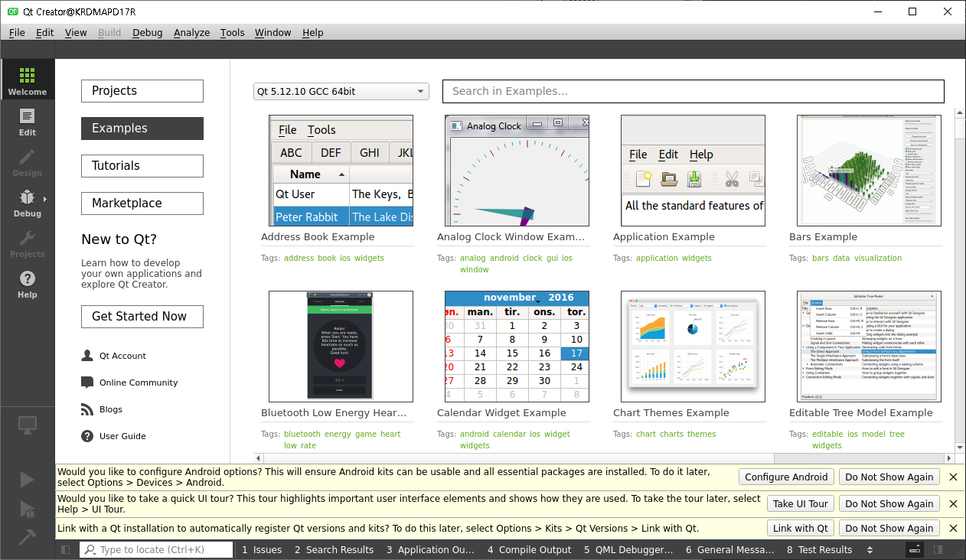Click Do Not Show Again for Android
The width and height of the screenshot is (966, 560).
pyautogui.click(x=889, y=477)
